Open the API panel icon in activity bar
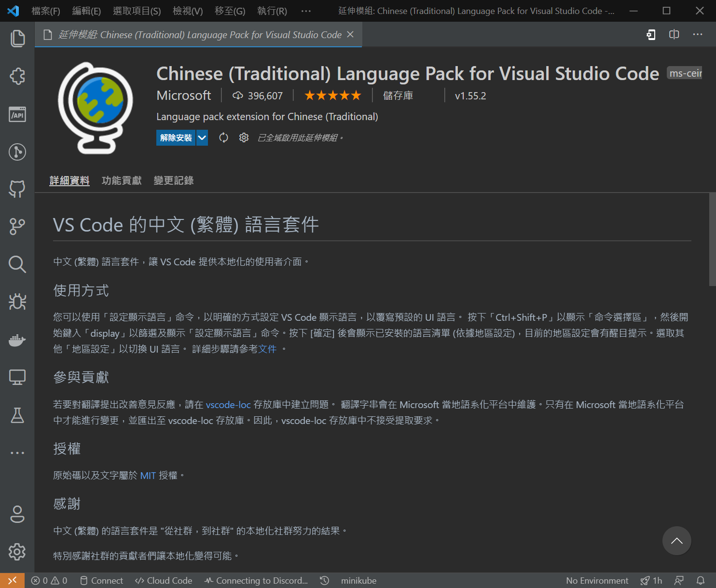 tap(17, 114)
